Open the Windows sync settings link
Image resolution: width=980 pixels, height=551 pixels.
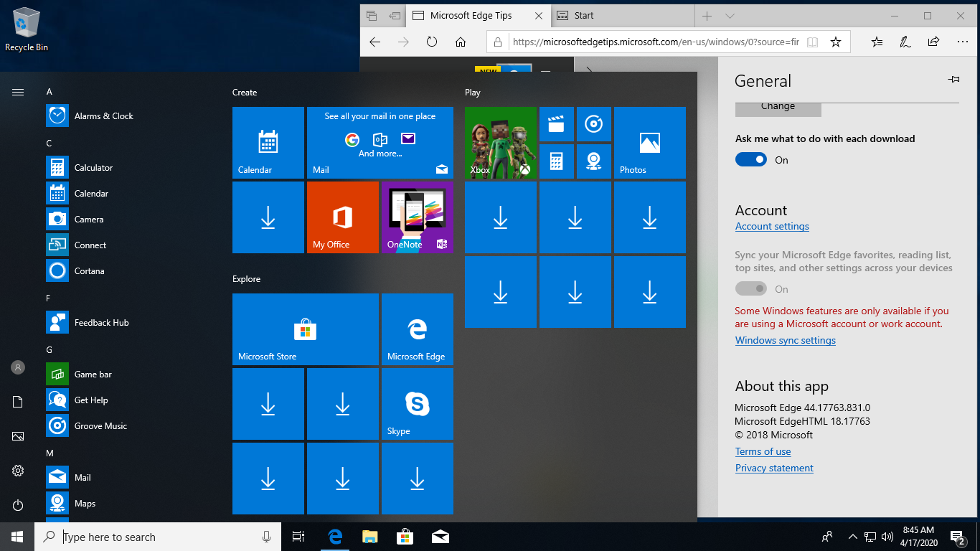[786, 341]
